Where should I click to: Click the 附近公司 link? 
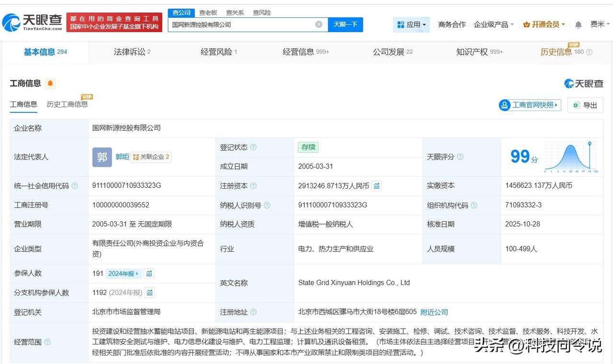(x=434, y=312)
